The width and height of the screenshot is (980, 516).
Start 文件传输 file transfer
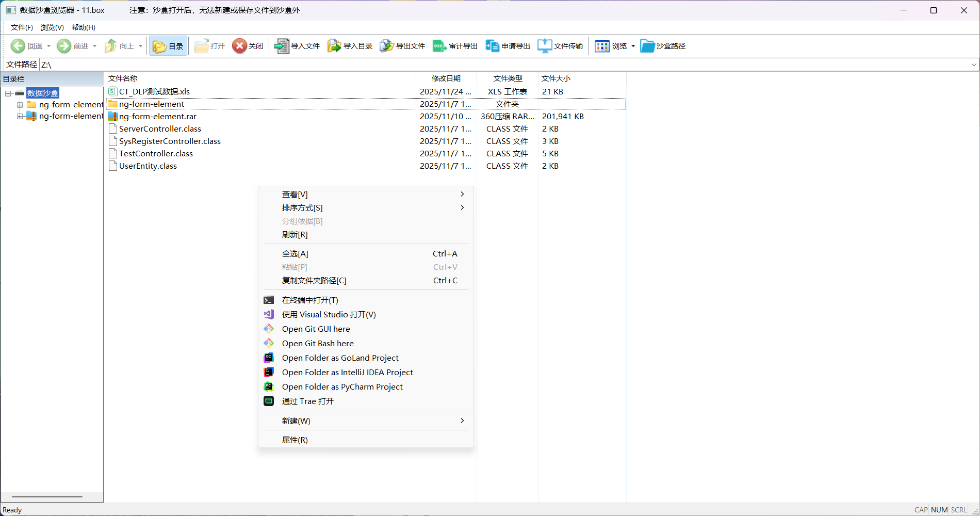(x=561, y=45)
